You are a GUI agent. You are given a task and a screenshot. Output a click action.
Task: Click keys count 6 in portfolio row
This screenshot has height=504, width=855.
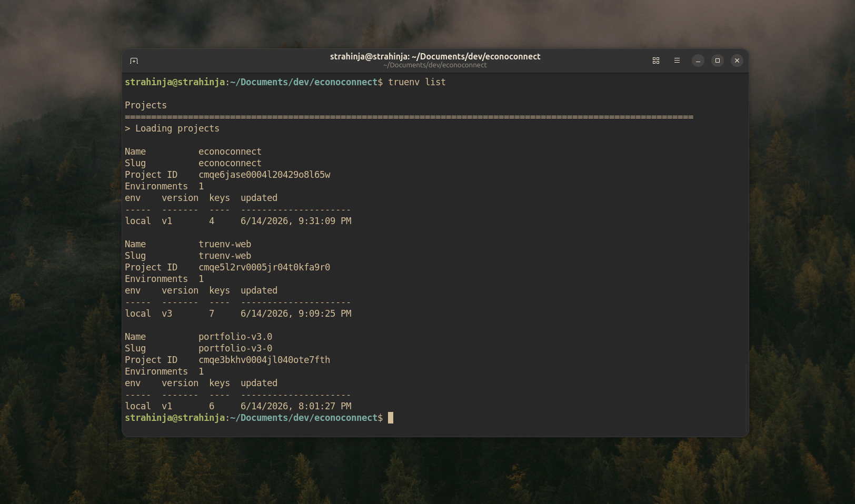pos(212,406)
